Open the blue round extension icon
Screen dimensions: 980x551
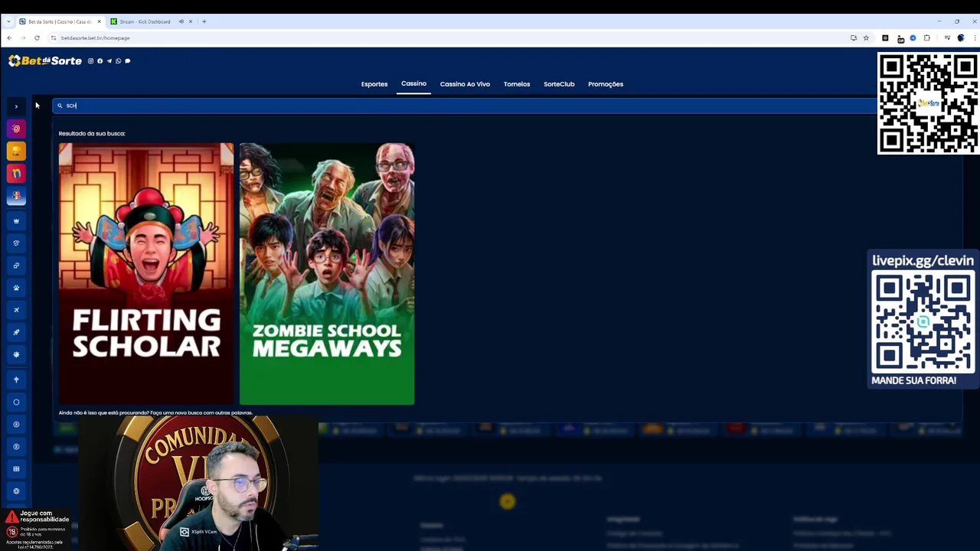tap(913, 37)
